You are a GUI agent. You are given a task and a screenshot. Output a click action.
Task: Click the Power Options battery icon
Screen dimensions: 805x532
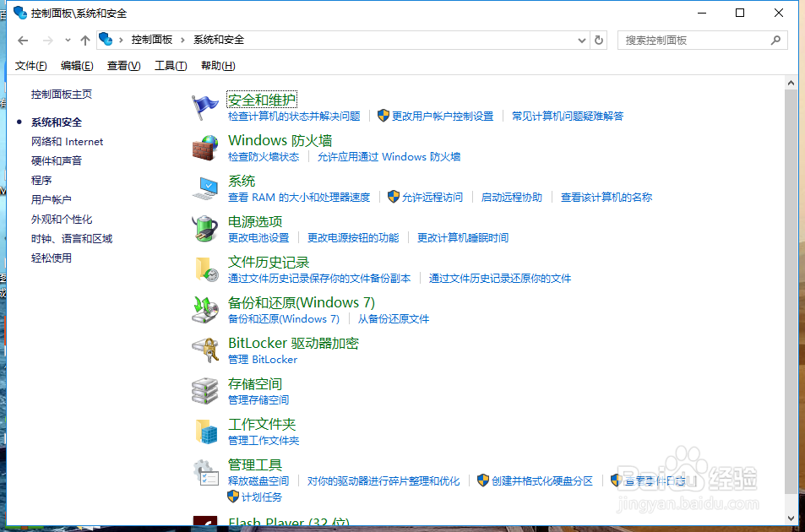(x=205, y=229)
